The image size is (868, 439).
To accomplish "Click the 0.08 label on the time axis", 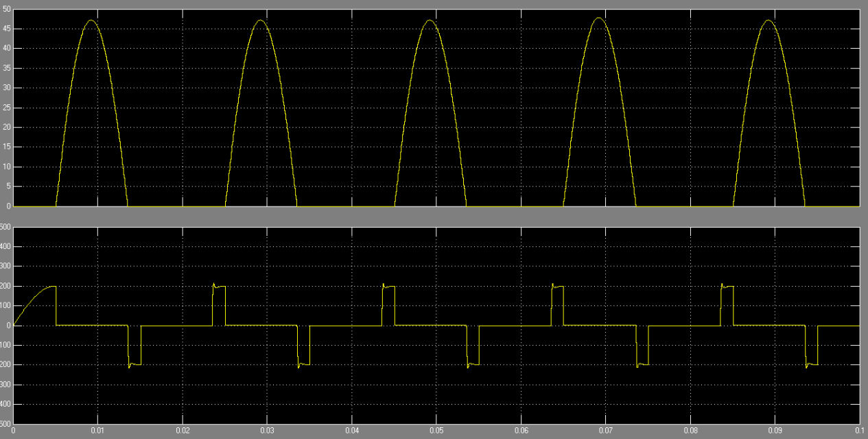I will tap(690, 431).
